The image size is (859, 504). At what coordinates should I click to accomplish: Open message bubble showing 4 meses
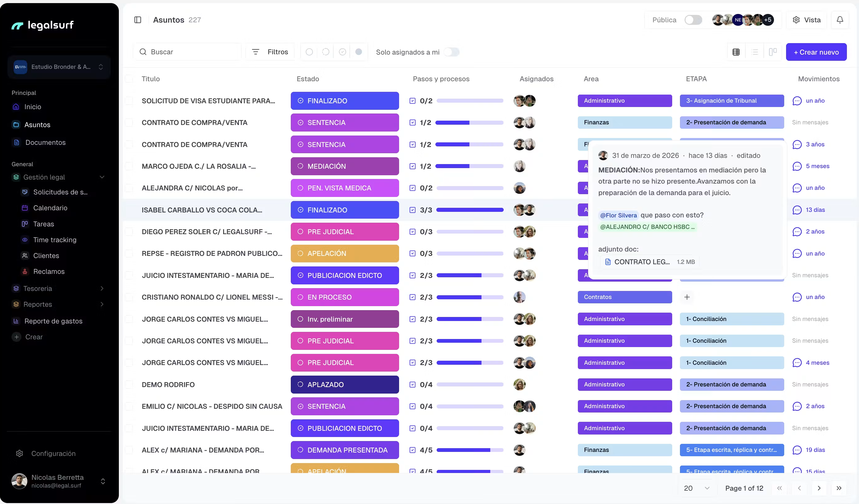[797, 363]
